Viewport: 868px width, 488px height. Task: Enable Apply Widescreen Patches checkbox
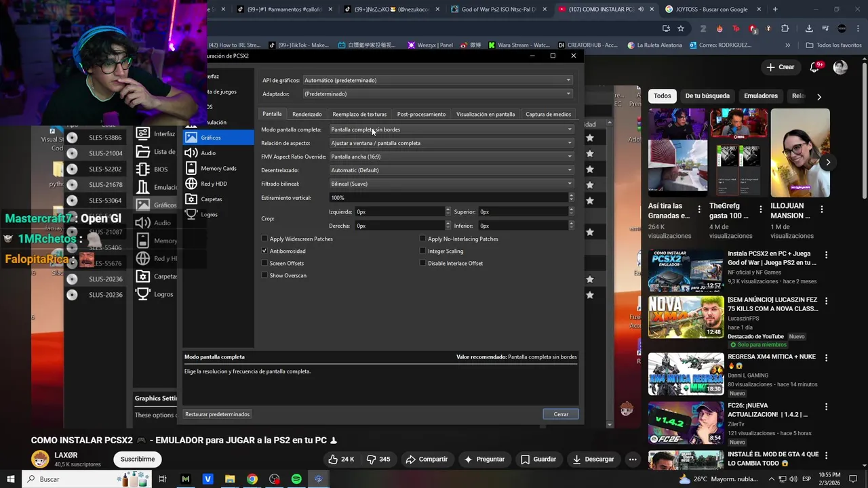pos(264,239)
